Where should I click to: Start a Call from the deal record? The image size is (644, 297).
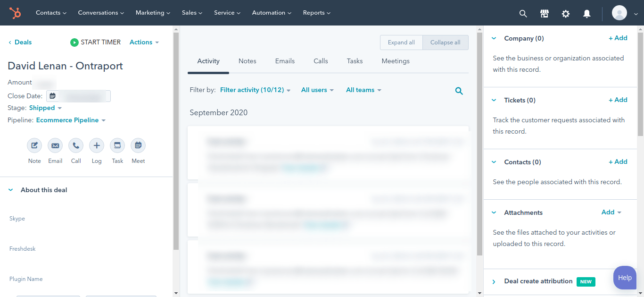75,145
